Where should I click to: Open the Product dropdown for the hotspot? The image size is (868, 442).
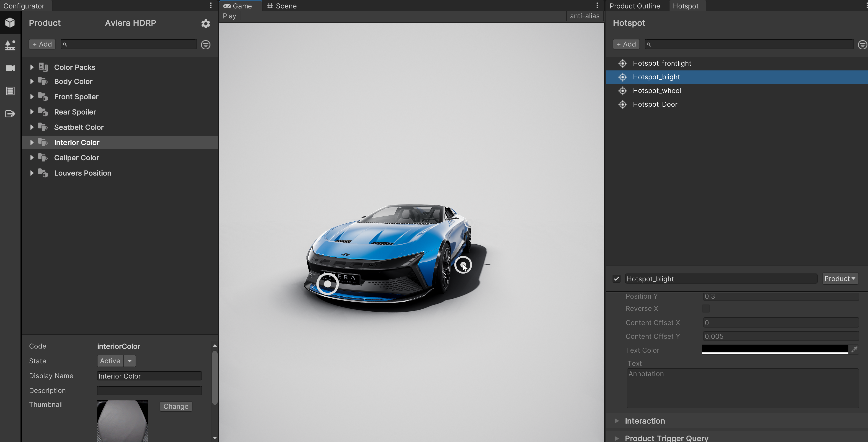840,279
